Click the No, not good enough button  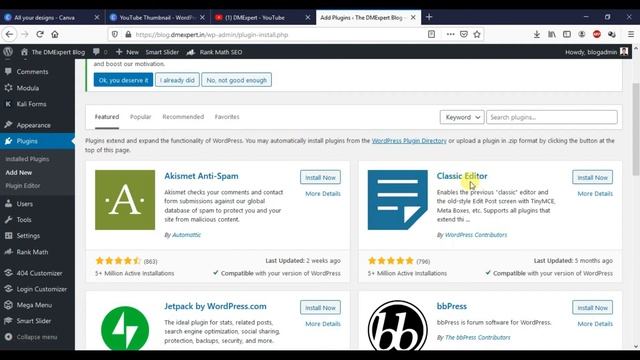(236, 80)
